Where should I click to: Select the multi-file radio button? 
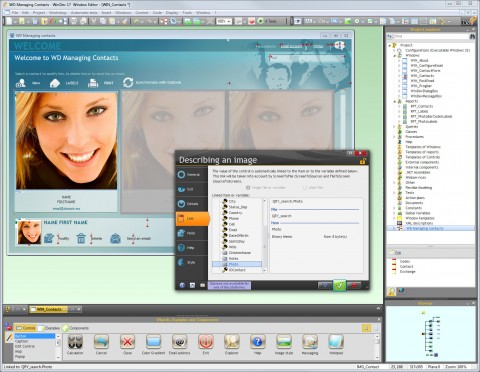(x=305, y=188)
